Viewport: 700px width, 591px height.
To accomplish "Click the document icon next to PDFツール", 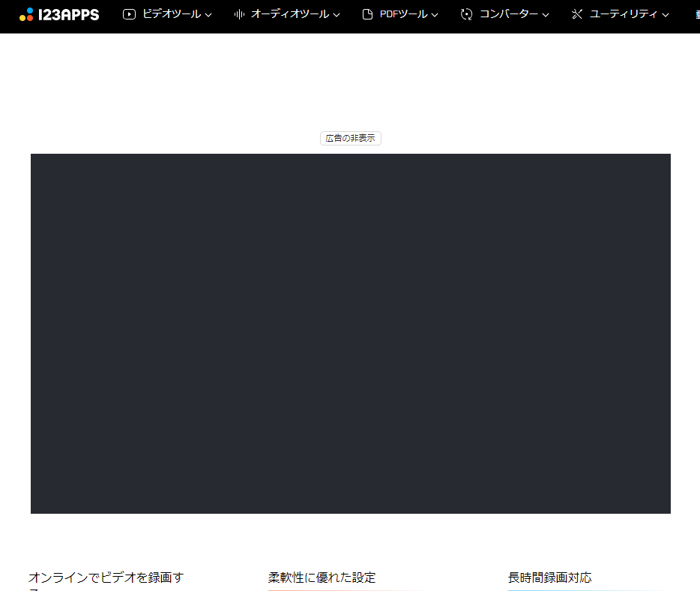I will coord(366,13).
